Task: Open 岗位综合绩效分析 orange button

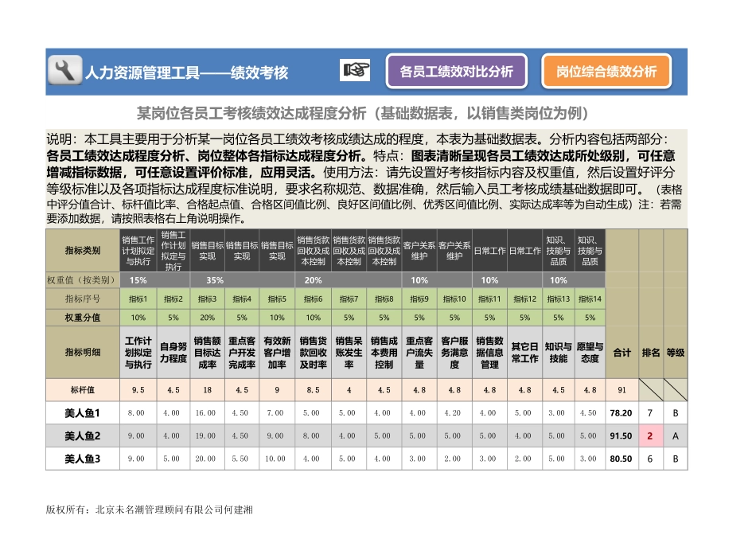Action: point(606,70)
